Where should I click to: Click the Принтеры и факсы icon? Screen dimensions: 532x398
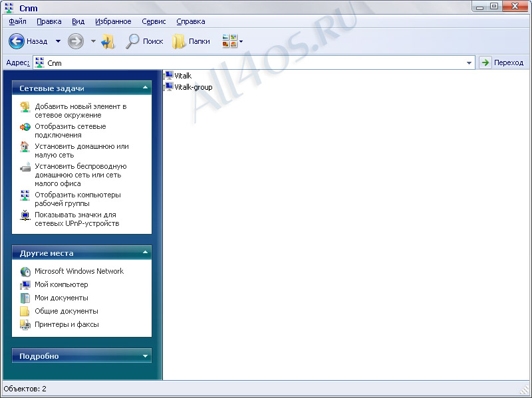(x=25, y=325)
